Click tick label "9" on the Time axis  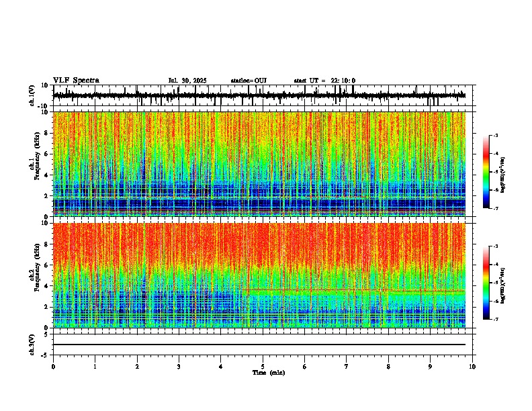point(430,367)
